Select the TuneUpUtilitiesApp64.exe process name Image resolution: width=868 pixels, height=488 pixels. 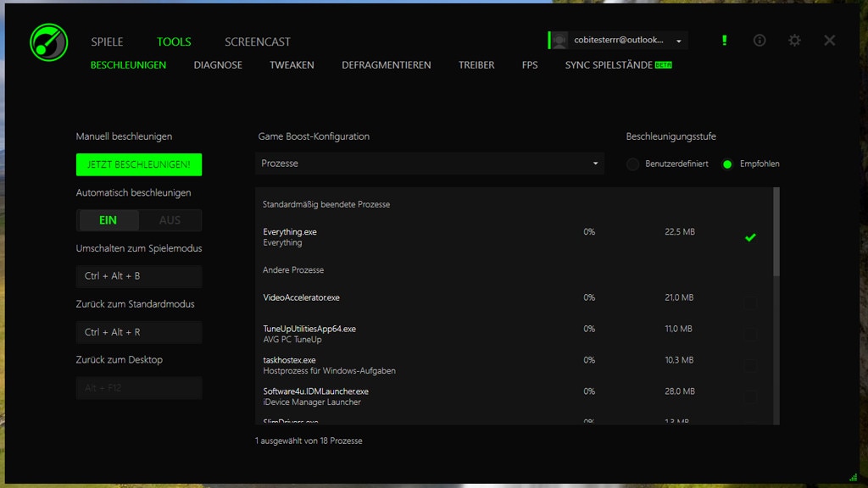309,329
